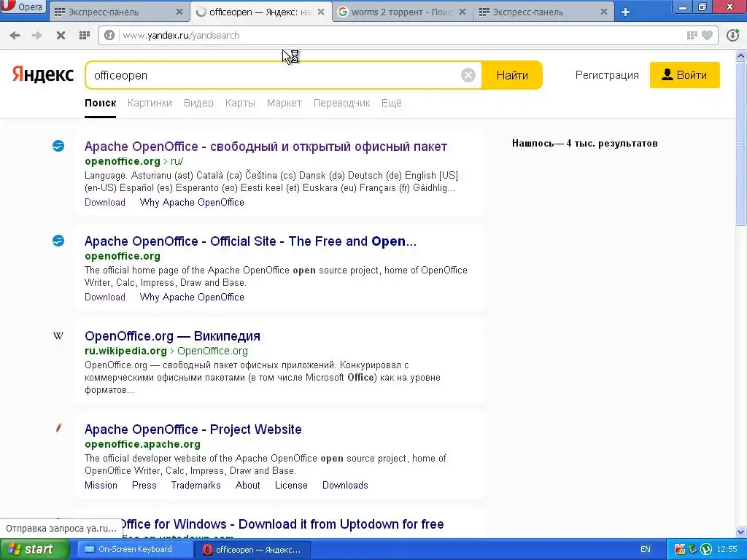Screen dimensions: 747x560
Task: Click the site info globe icon in address bar
Action: coord(109,35)
